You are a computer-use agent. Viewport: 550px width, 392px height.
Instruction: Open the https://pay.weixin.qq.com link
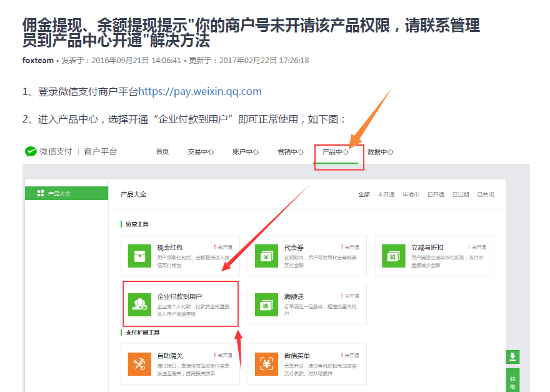click(200, 92)
